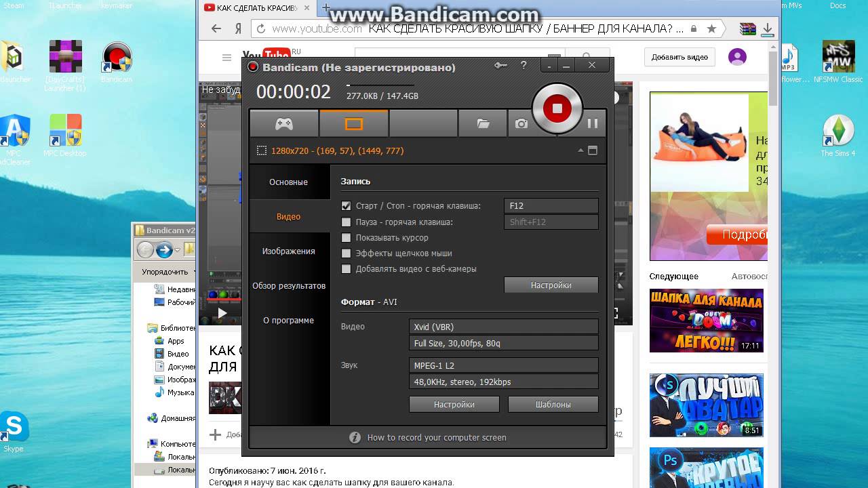This screenshot has width=868, height=488.
Task: Click Explorer forward arrow button
Action: coord(164,250)
